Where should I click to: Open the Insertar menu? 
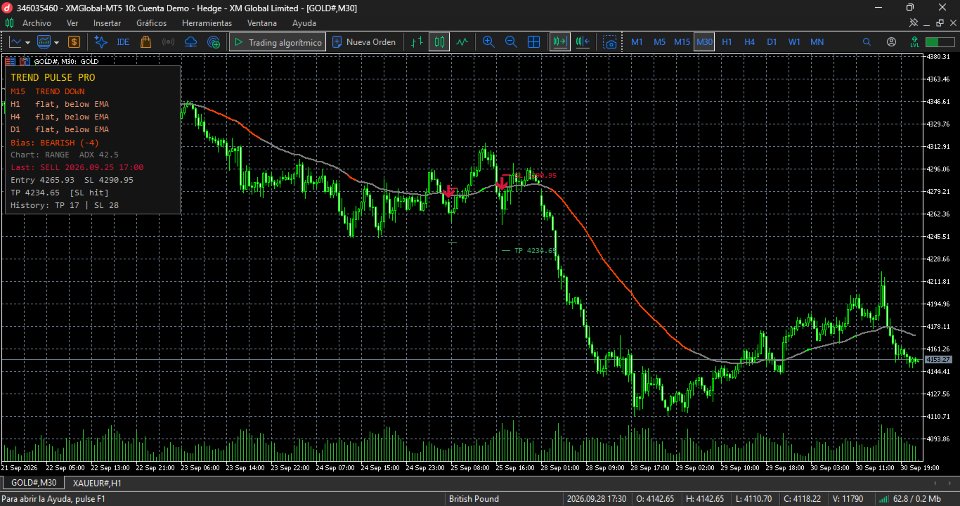(x=107, y=23)
